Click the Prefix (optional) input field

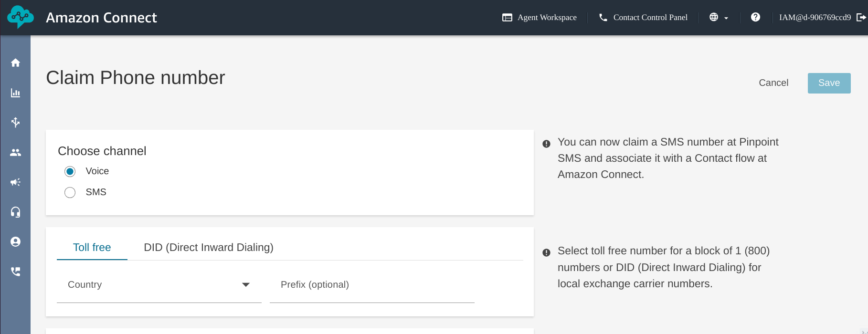(372, 285)
